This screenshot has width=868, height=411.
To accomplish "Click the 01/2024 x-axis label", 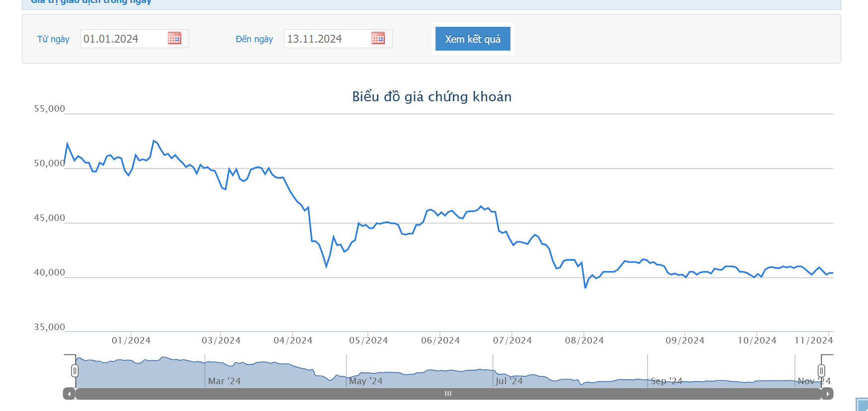I will (x=131, y=341).
